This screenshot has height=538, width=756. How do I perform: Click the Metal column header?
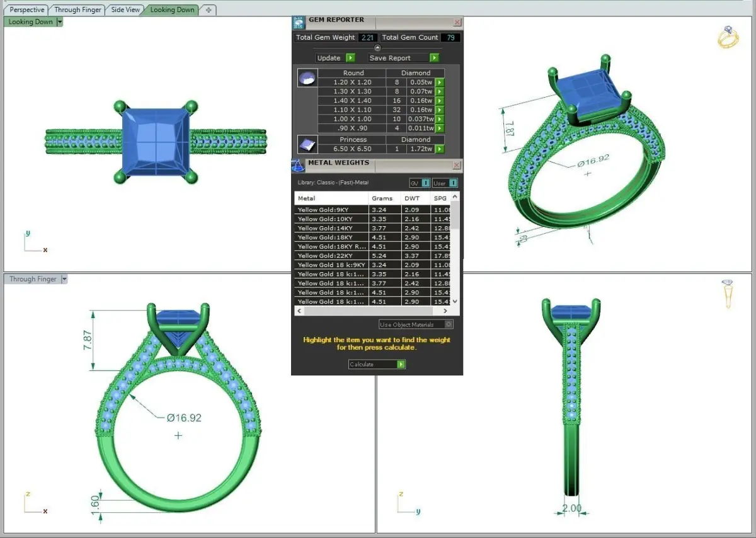point(331,198)
